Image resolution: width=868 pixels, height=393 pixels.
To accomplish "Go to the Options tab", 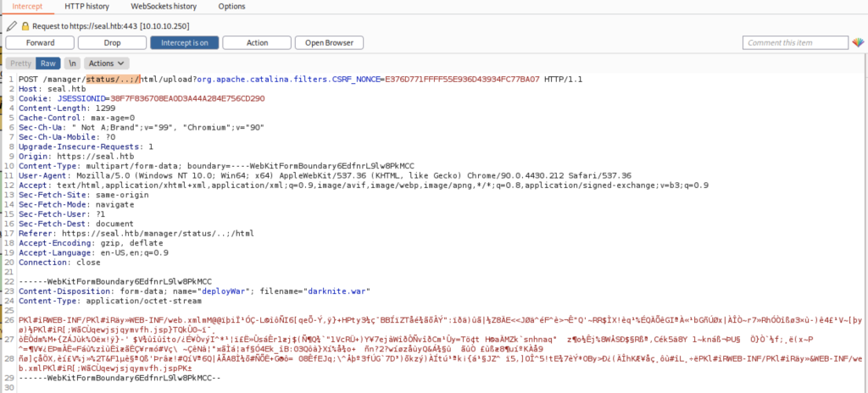I will coord(231,7).
